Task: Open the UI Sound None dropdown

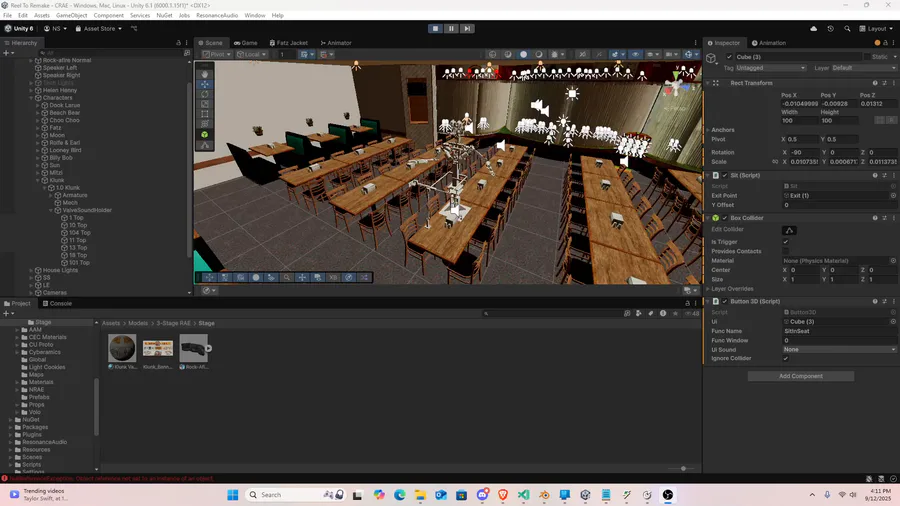Action: [839, 349]
